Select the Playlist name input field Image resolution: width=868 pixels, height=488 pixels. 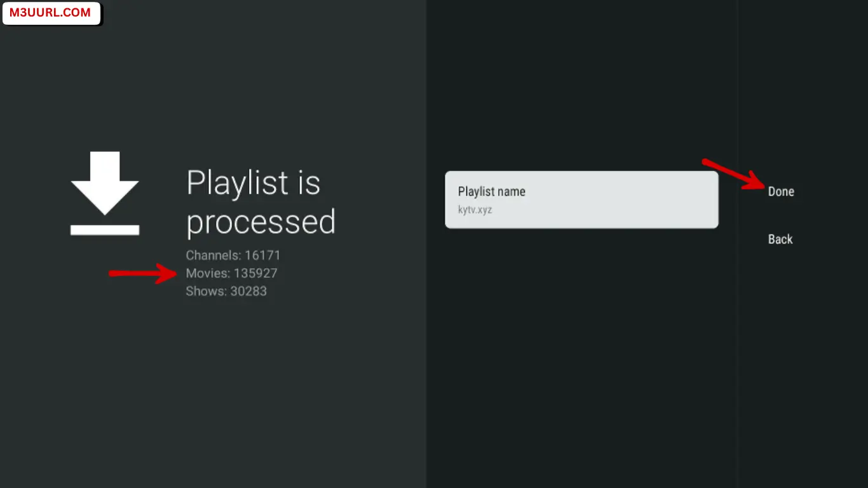tap(581, 200)
